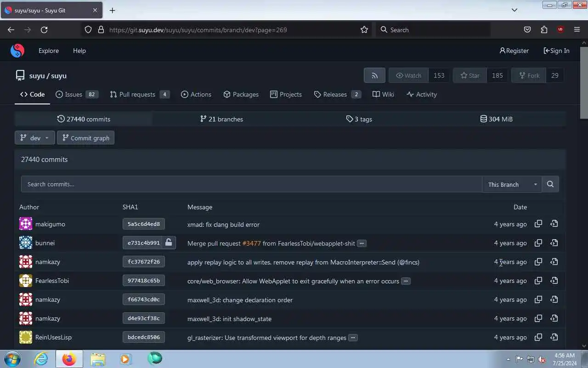Switch to the Code tab

(x=32, y=94)
